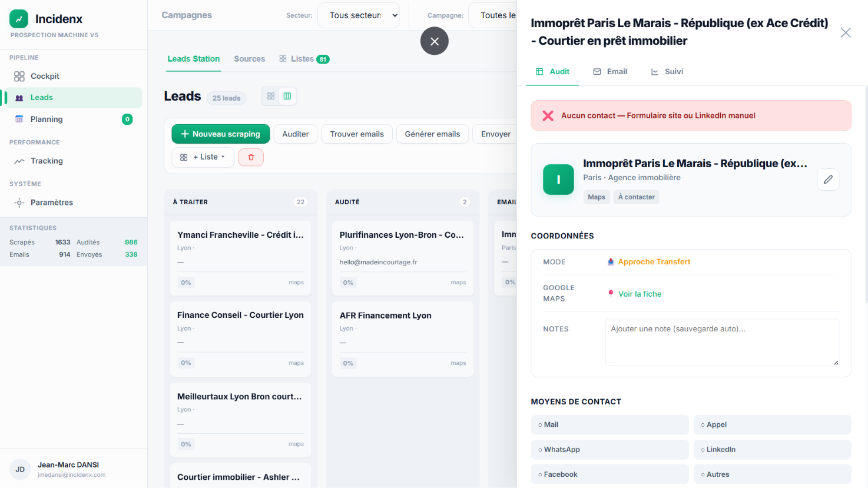Click the 25 leads count badge
Screen dimensions: 868x488
(x=227, y=98)
